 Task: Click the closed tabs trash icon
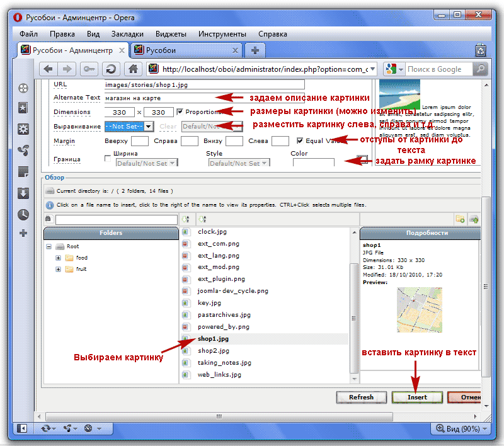point(481,50)
